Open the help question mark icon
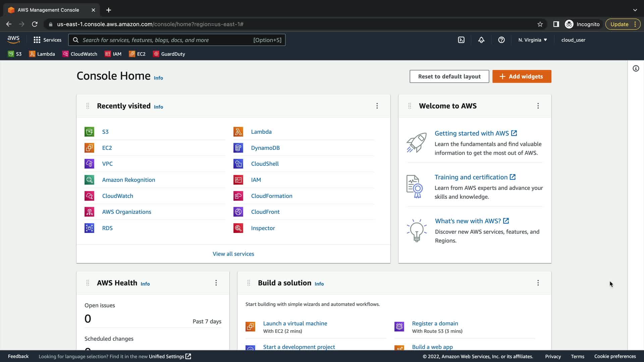644x362 pixels. [501, 40]
